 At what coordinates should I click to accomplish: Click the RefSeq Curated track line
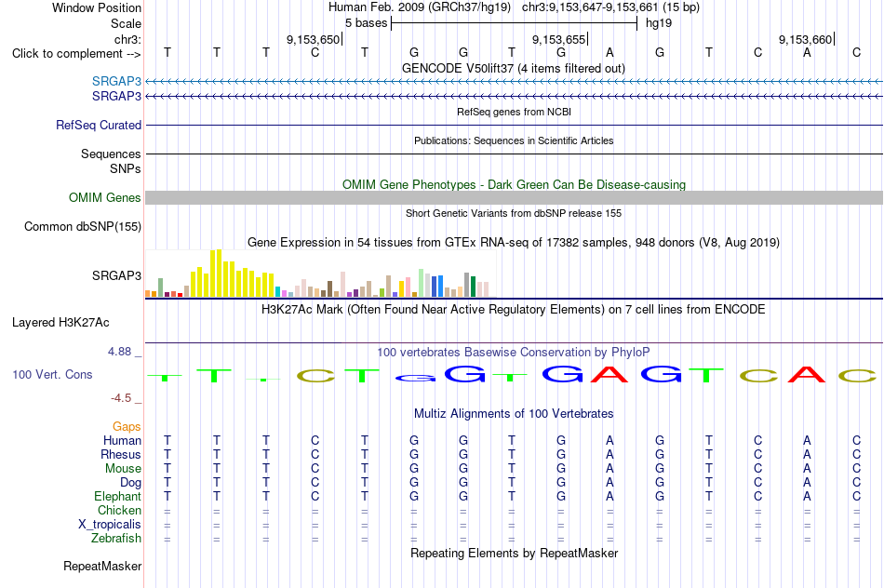coord(515,126)
